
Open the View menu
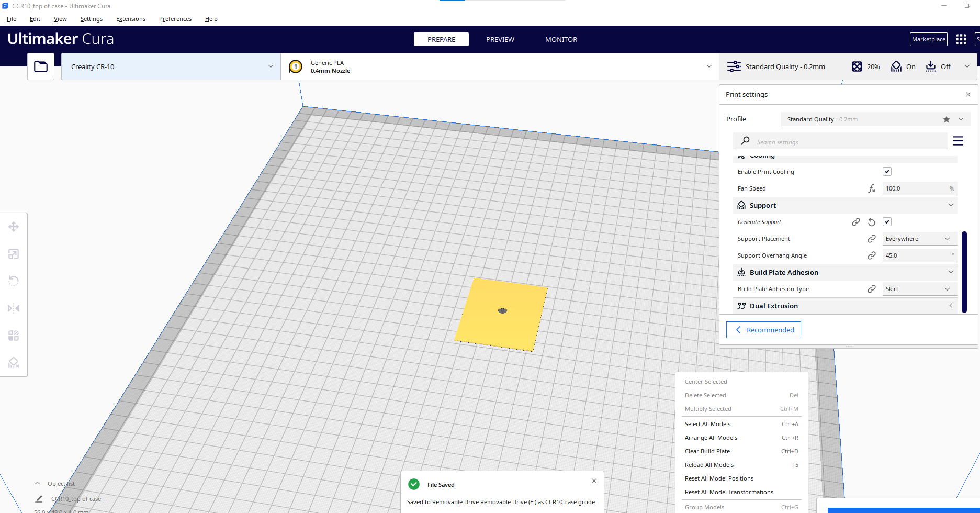(60, 19)
